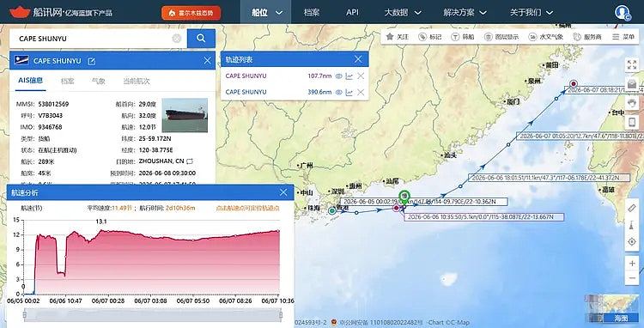Viewport: 644px width, 328px height.
Task: Click the 船讯网 logo
Action: click(61, 12)
